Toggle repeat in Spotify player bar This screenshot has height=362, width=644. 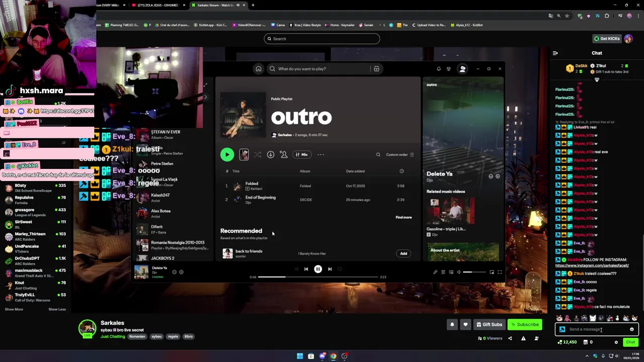[x=340, y=269]
